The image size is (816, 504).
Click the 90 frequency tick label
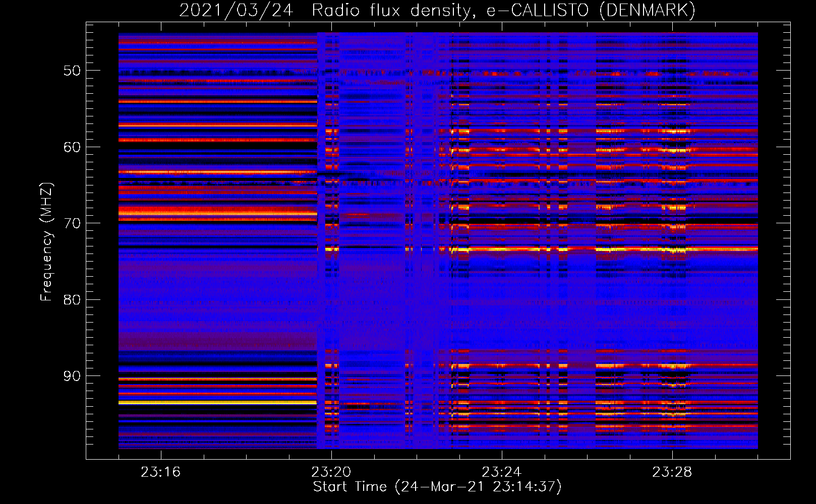pos(72,376)
